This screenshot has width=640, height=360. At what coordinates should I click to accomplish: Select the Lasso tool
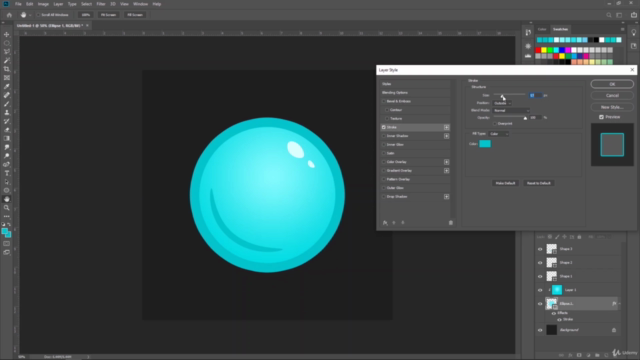(7, 52)
